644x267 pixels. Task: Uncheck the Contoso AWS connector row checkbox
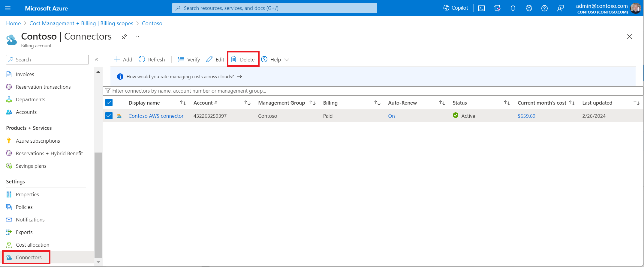click(x=109, y=116)
